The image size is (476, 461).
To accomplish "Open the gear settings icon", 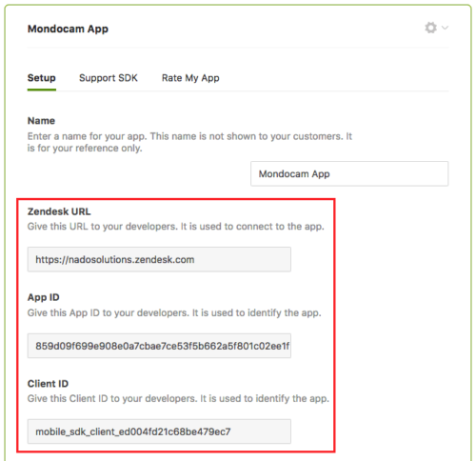I will 430,28.
